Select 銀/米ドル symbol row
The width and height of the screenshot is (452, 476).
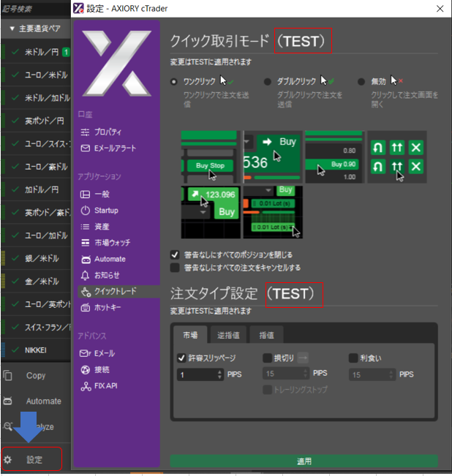36,258
